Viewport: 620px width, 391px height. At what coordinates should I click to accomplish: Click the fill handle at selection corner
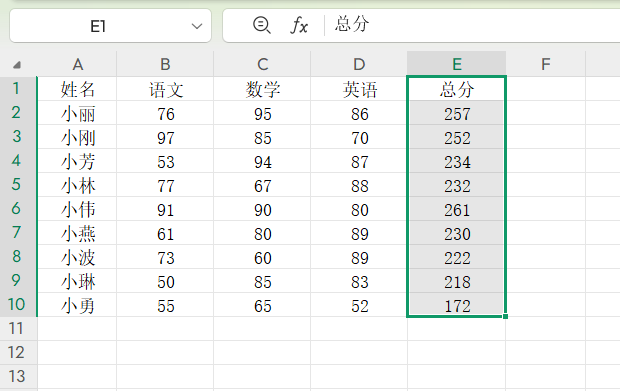[x=505, y=316]
